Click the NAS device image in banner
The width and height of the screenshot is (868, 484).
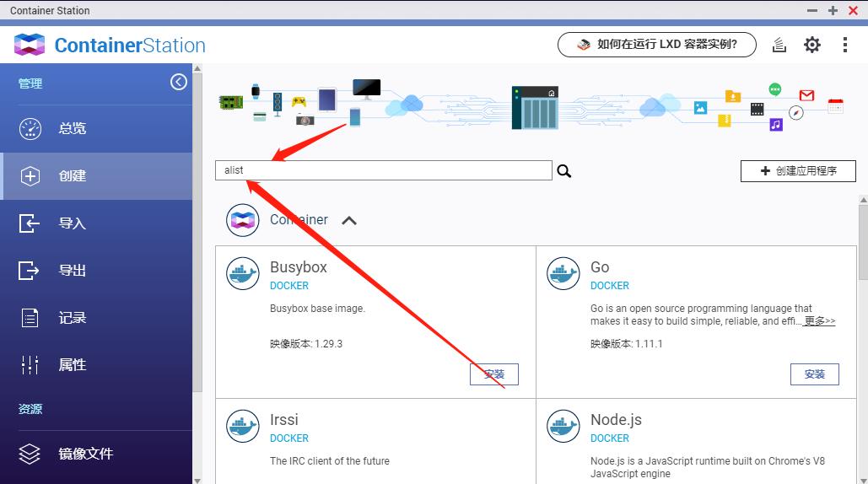coord(535,107)
